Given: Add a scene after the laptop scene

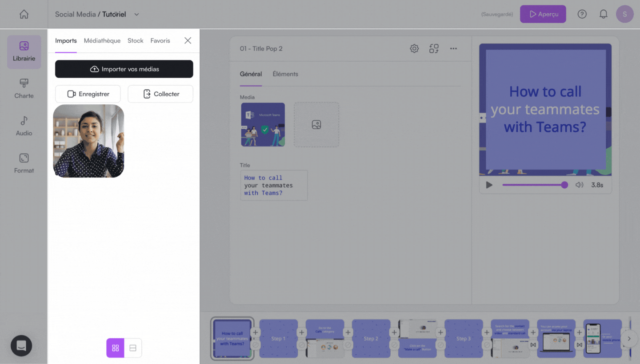Looking at the screenshot, I should coord(579,332).
